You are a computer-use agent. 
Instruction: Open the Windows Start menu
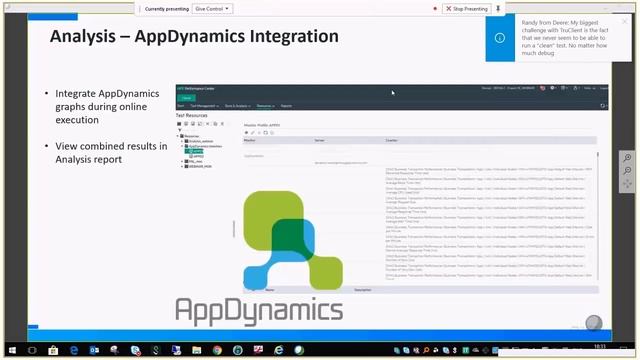[12, 350]
